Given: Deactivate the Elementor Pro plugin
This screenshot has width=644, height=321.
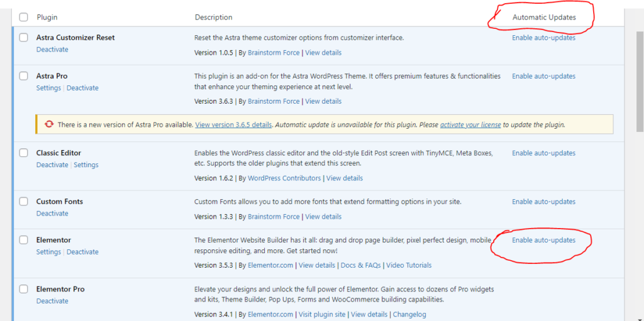Looking at the screenshot, I should pyautogui.click(x=52, y=301).
